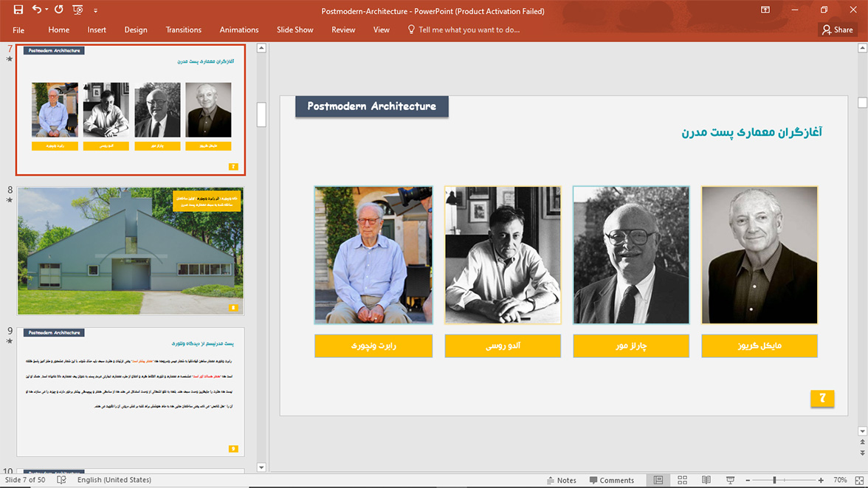Click the main editor scrollbar up arrow
This screenshot has width=868, height=488.
(x=862, y=48)
